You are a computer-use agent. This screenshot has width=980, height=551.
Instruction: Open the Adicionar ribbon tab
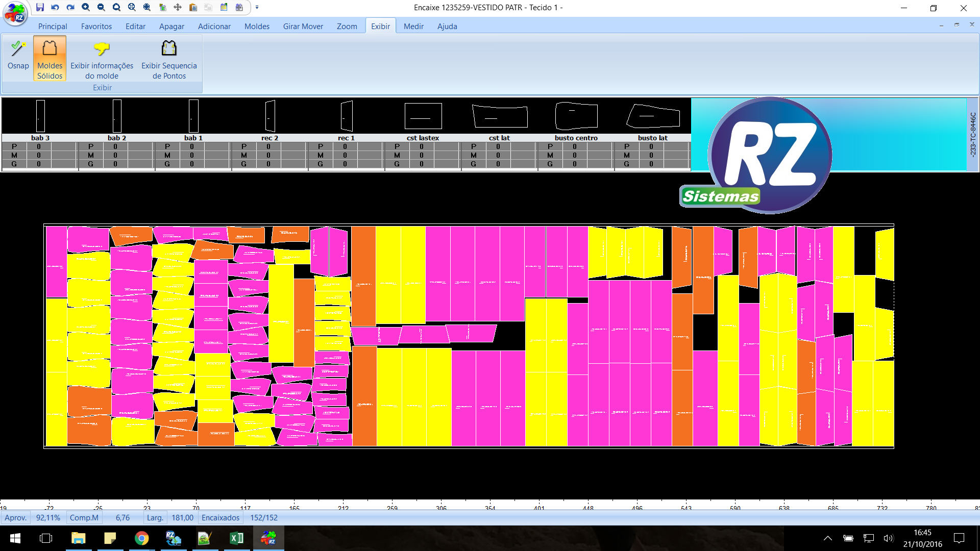(214, 26)
